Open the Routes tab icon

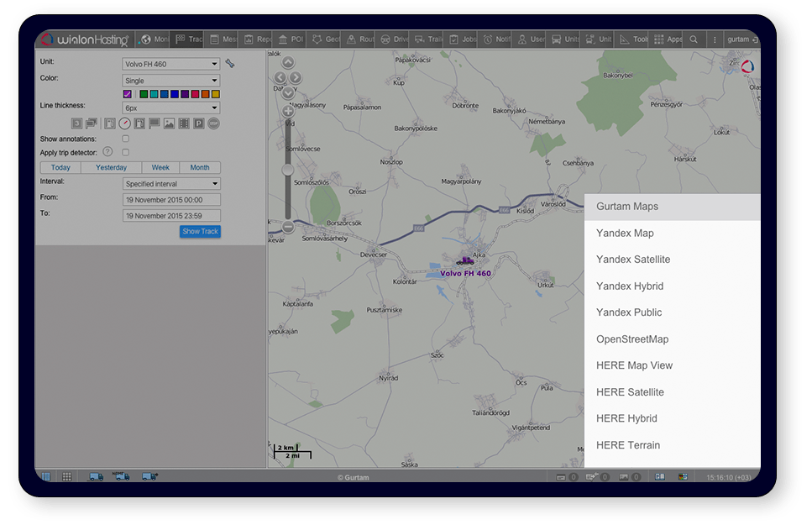(351, 39)
